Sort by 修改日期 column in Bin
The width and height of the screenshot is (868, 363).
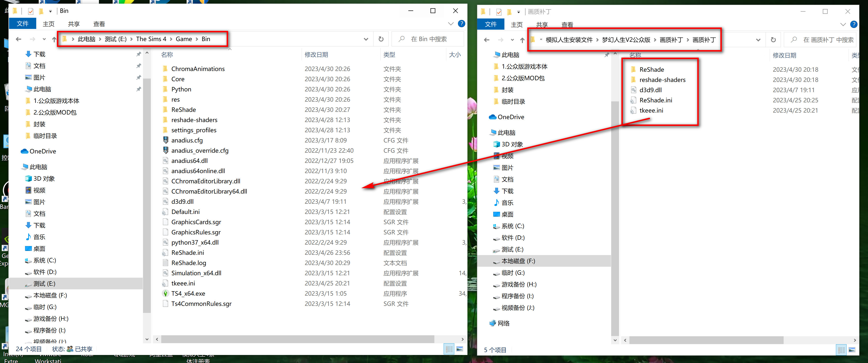point(316,54)
